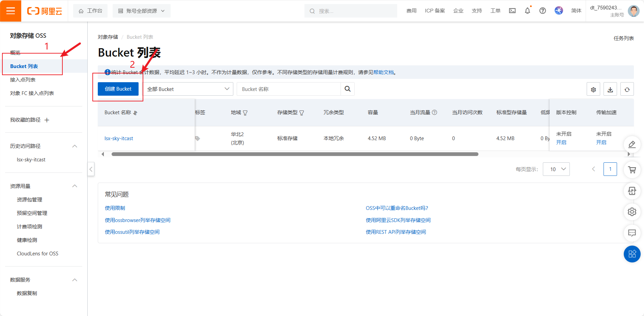This screenshot has width=644, height=316.
Task: Toggle the 地域 column filter funnel
Action: pyautogui.click(x=246, y=113)
